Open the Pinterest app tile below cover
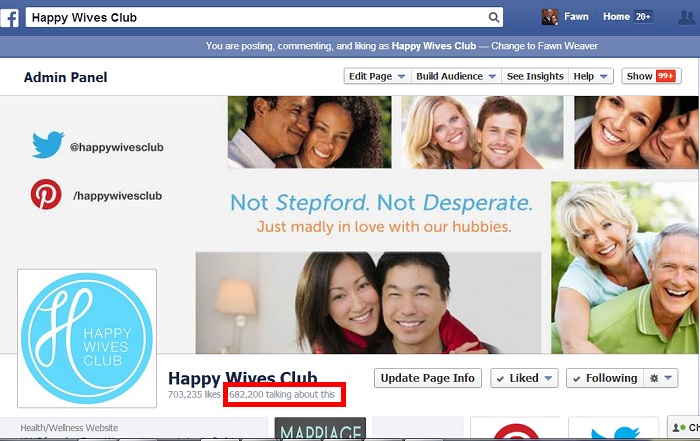This screenshot has width=700, height=441. 516,429
